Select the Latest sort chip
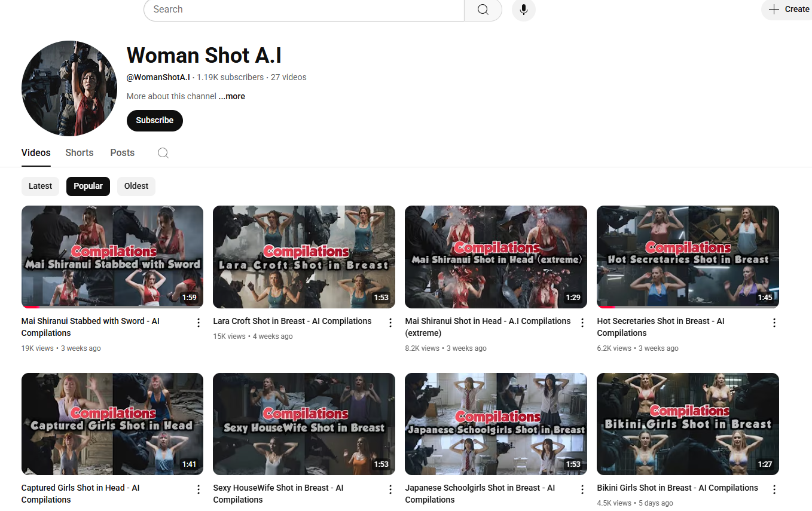The width and height of the screenshot is (812, 511). tap(41, 186)
